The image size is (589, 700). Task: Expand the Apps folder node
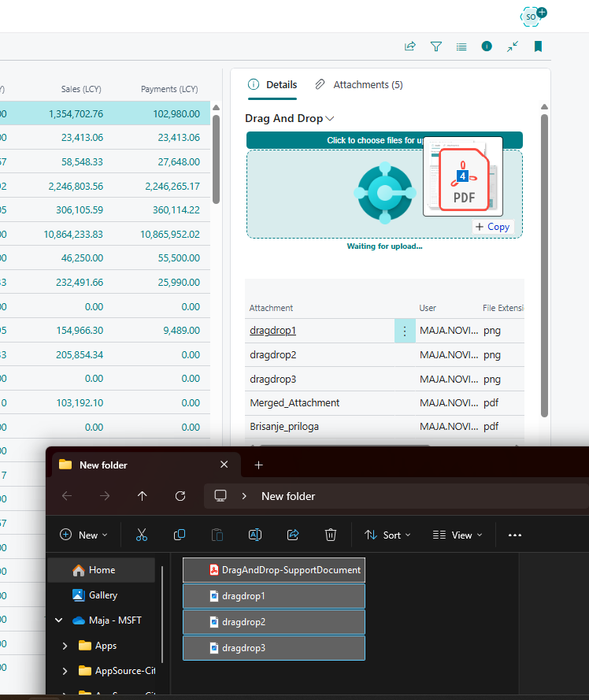(x=65, y=646)
